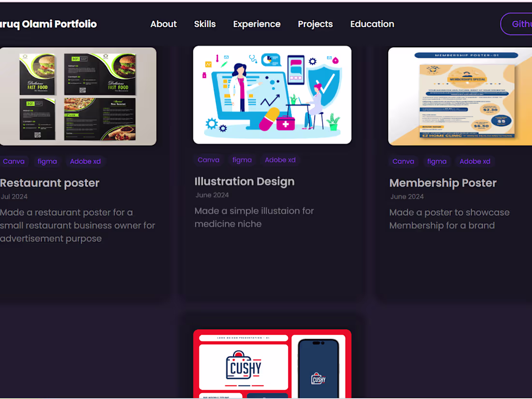The height and width of the screenshot is (399, 532).
Task: Click 'Made a poster to showcase' description
Action: 449,219
